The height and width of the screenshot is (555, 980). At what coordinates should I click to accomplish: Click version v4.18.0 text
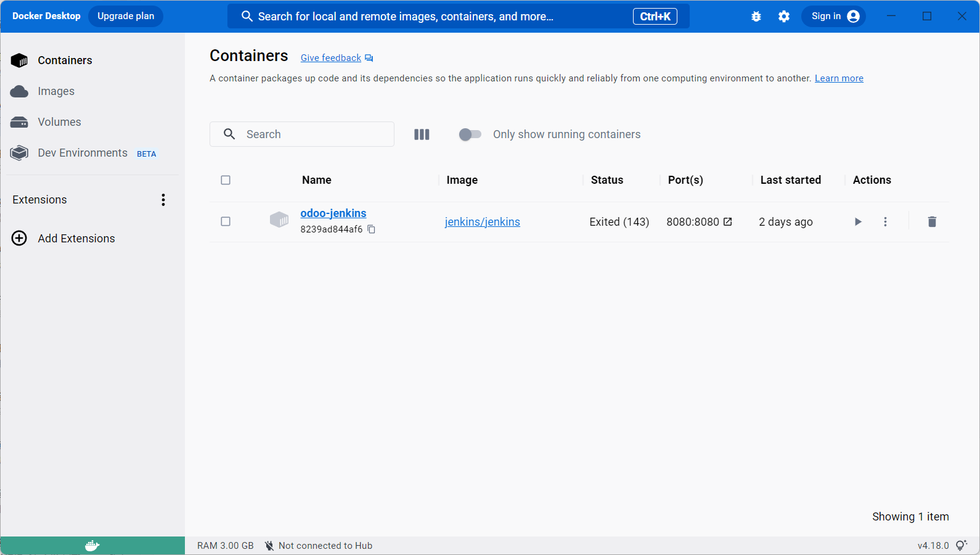933,546
